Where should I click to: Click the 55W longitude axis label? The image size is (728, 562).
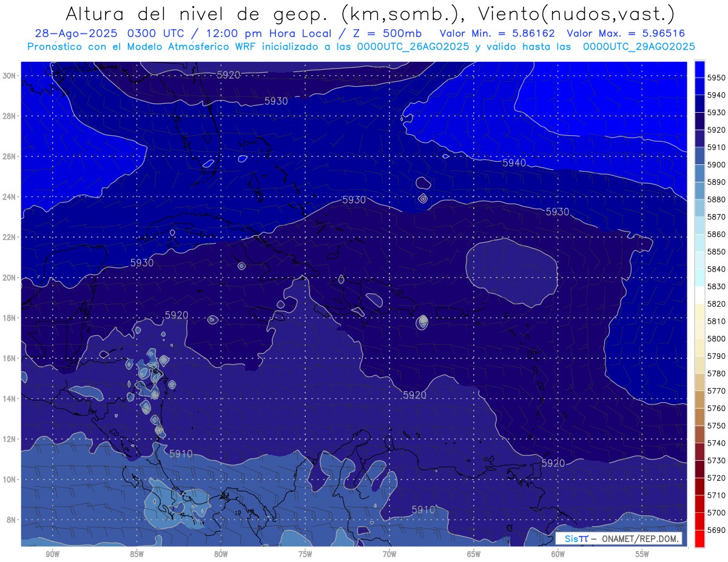coord(642,554)
